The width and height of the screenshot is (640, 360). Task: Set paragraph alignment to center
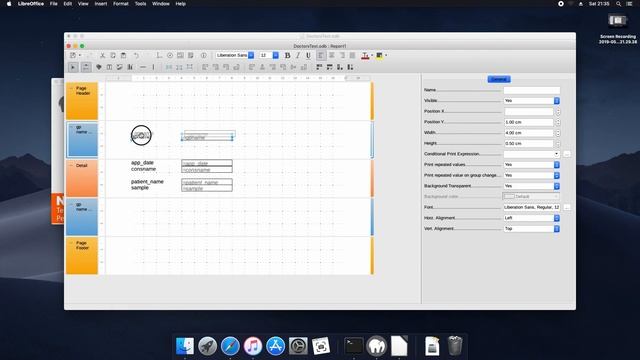pyautogui.click(x=332, y=55)
